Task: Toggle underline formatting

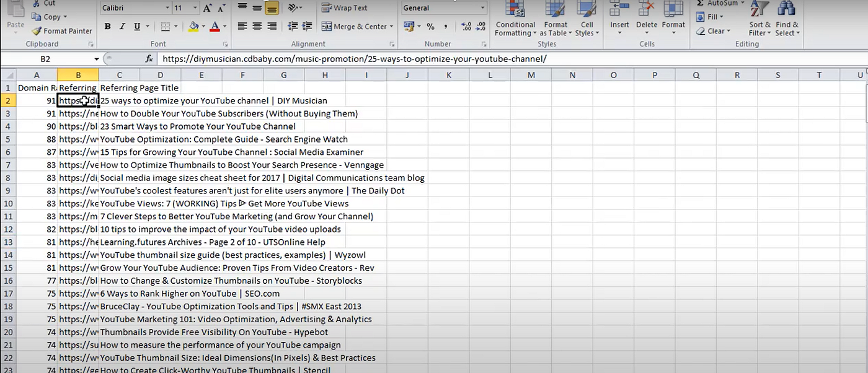Action: [x=136, y=26]
